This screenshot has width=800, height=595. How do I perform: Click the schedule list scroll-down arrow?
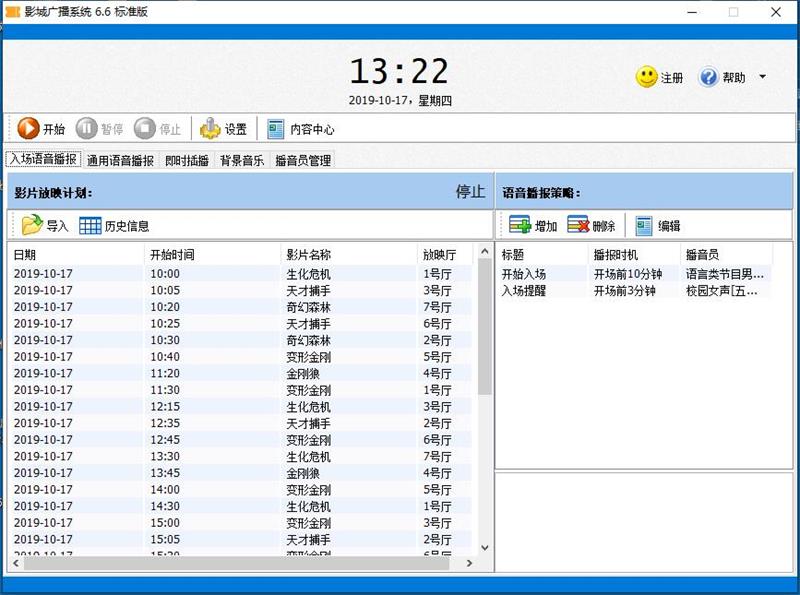click(485, 548)
